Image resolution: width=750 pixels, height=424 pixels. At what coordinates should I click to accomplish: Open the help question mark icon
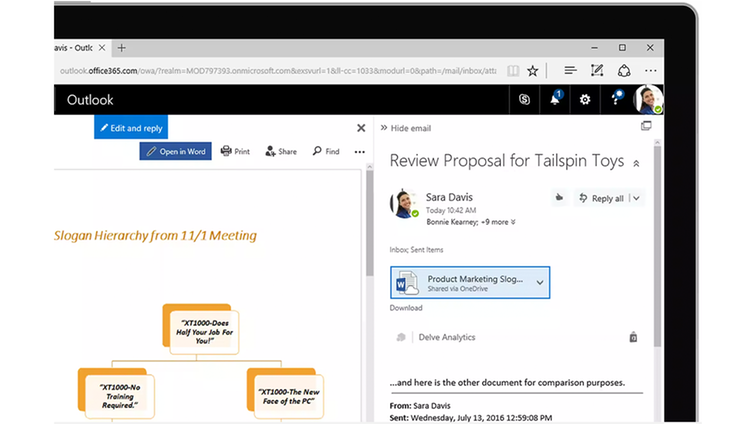pos(616,100)
